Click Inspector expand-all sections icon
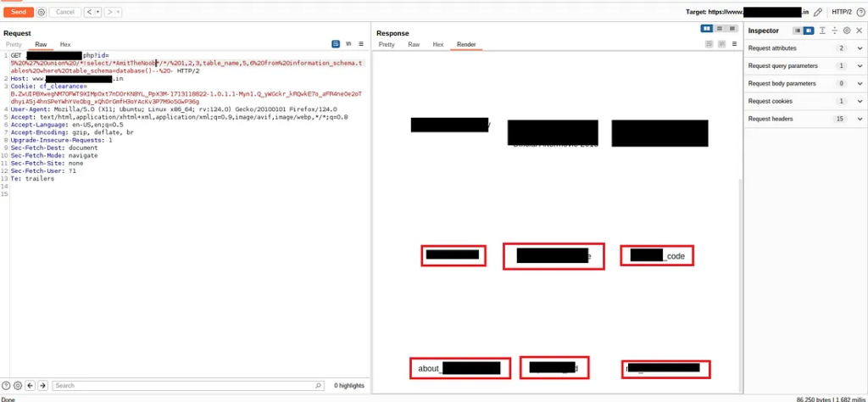This screenshot has width=868, height=402. click(x=822, y=31)
